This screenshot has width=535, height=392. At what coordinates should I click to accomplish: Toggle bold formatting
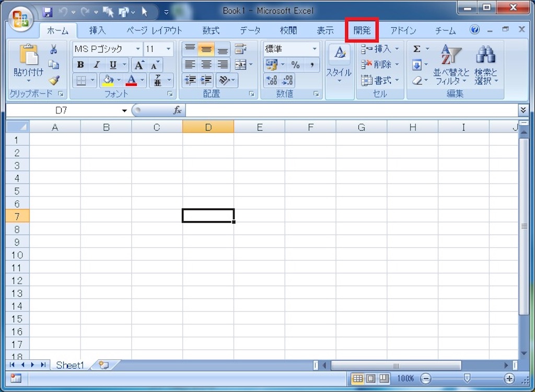tap(80, 64)
